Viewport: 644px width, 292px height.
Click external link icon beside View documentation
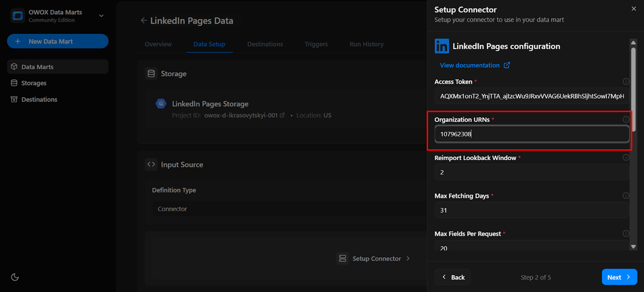(507, 65)
